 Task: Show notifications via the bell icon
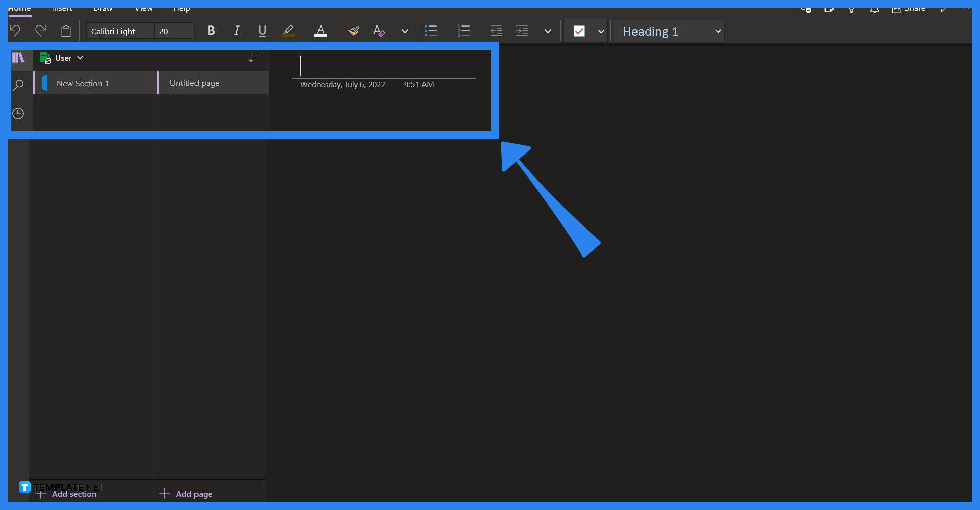[x=874, y=10]
